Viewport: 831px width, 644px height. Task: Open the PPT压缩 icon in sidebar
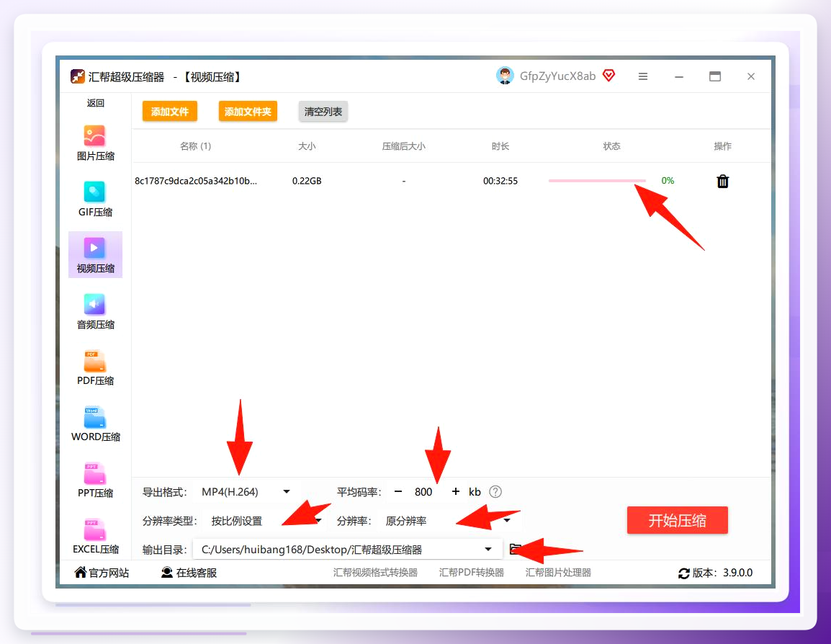(95, 473)
